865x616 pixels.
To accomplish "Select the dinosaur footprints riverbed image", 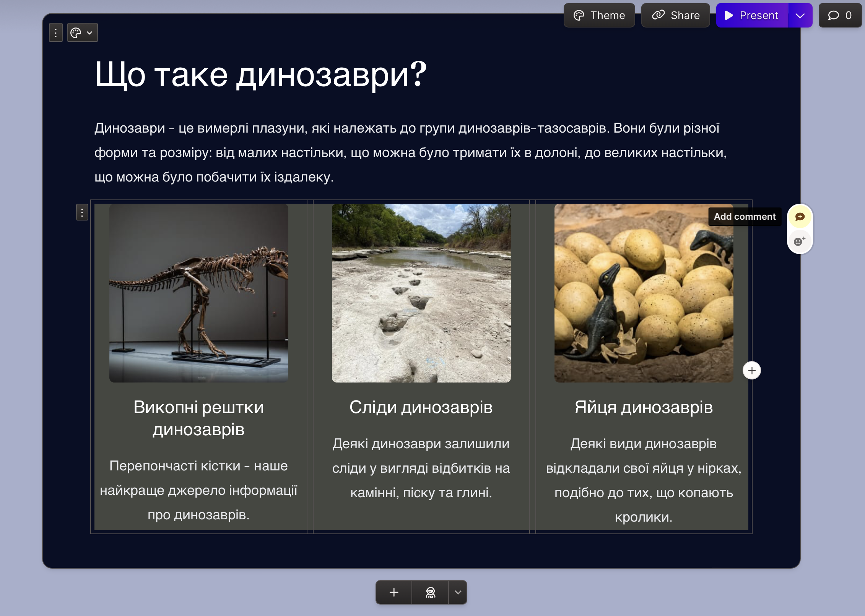I will click(x=421, y=293).
